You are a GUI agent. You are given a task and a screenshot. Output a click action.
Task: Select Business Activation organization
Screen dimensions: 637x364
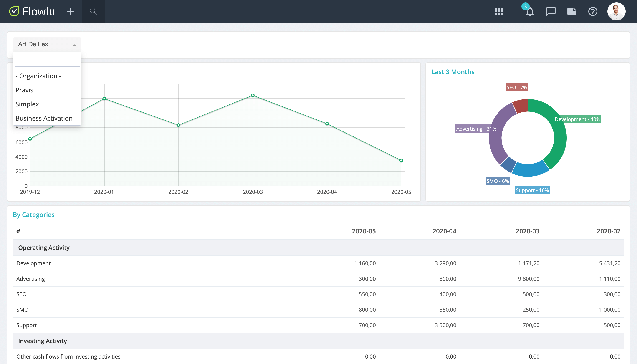pos(47,118)
